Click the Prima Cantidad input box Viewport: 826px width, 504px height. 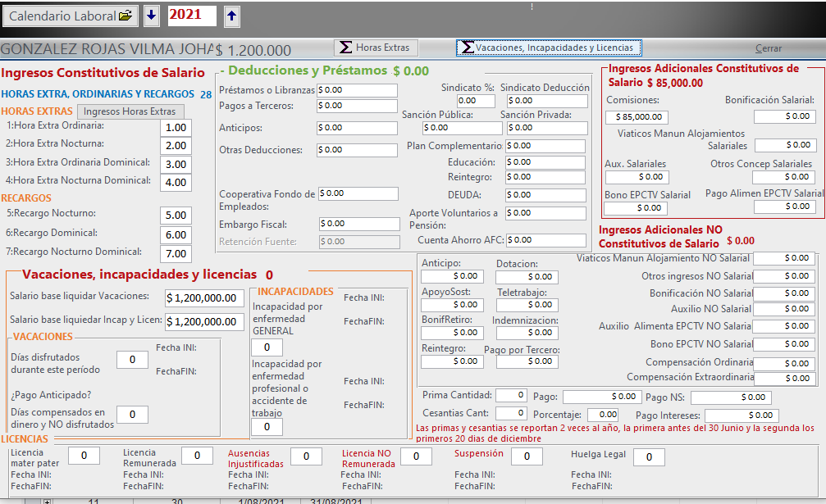click(x=510, y=396)
